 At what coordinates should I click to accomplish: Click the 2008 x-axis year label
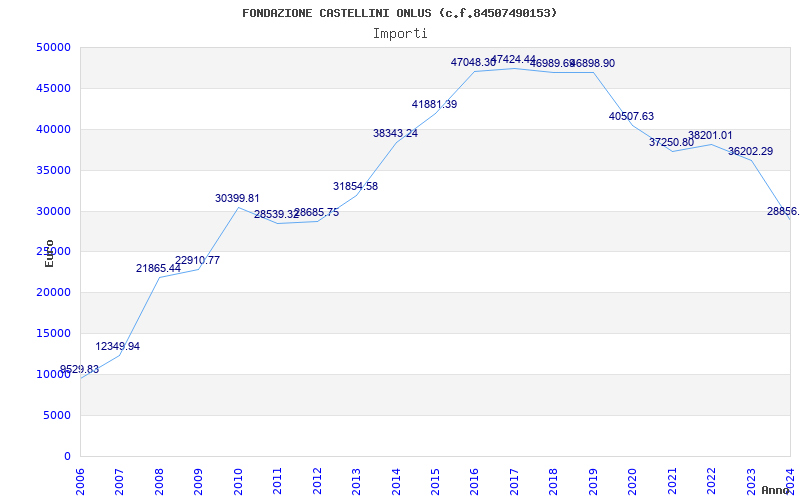[159, 482]
